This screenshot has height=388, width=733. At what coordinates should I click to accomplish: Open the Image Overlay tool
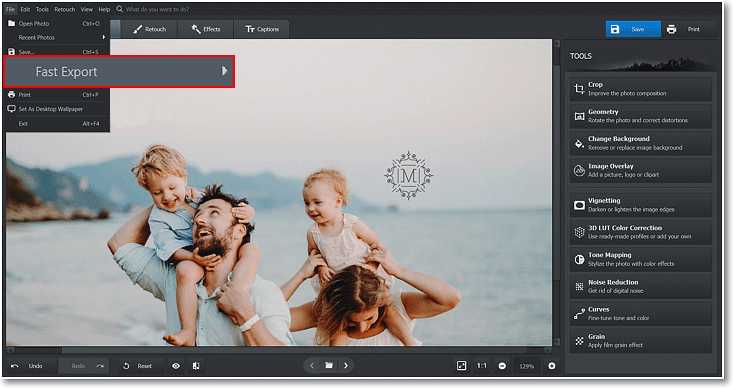640,170
